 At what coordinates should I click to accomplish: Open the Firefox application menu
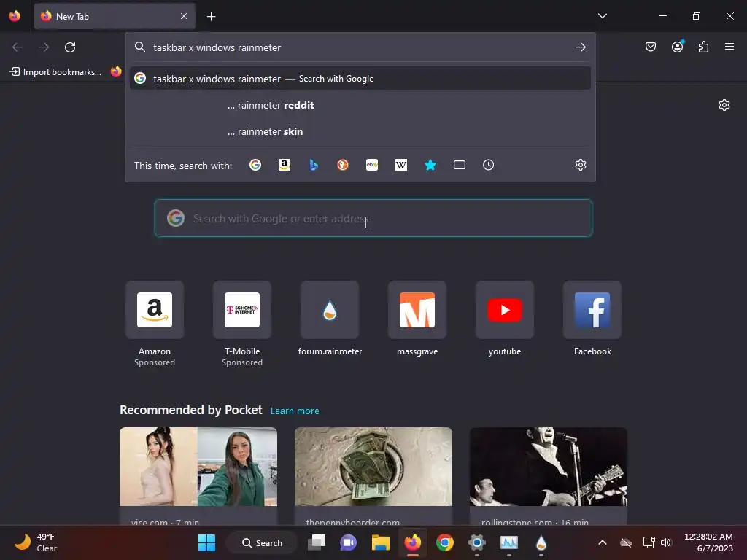tap(729, 47)
